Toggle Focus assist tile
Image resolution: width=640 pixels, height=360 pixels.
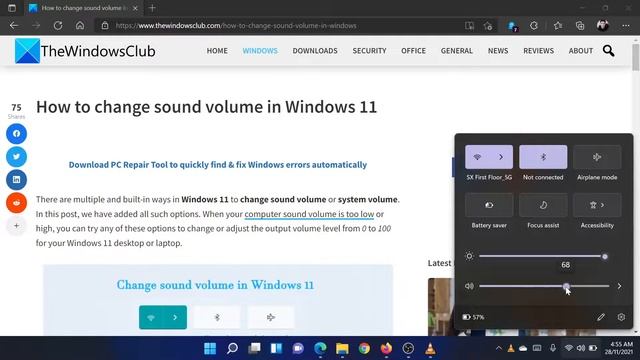coord(543,205)
